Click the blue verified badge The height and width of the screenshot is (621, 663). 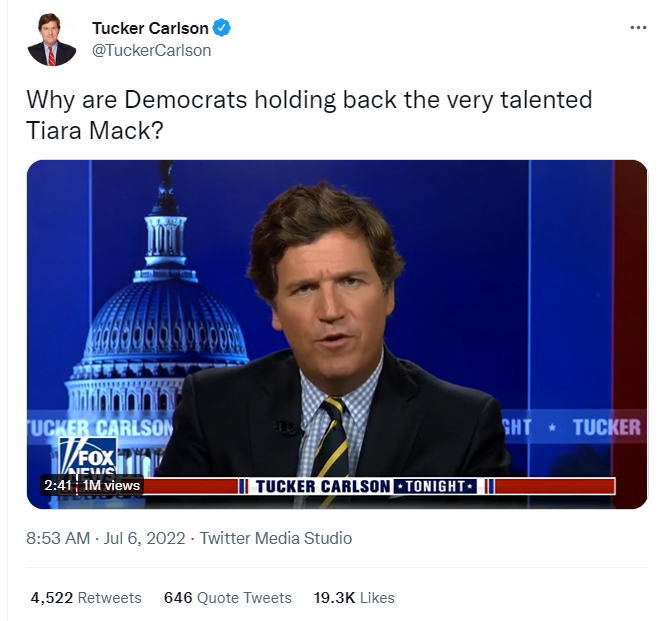[x=222, y=28]
